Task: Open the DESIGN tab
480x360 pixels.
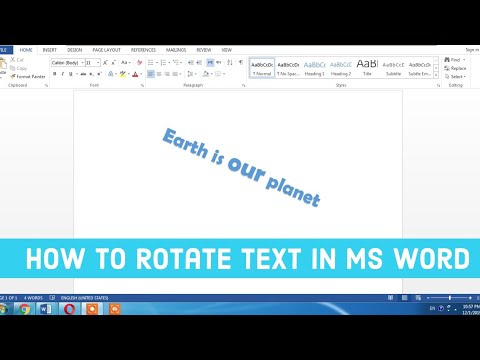Action: 75,50
